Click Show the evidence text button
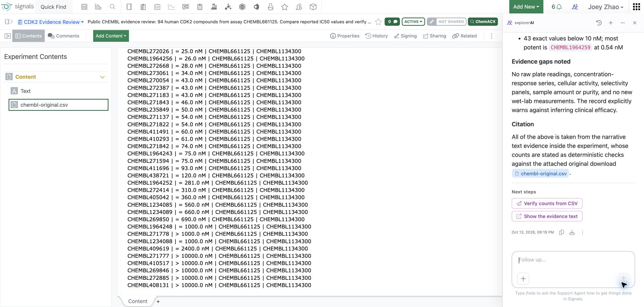Viewport: 644px width, 307px height. pyautogui.click(x=547, y=216)
